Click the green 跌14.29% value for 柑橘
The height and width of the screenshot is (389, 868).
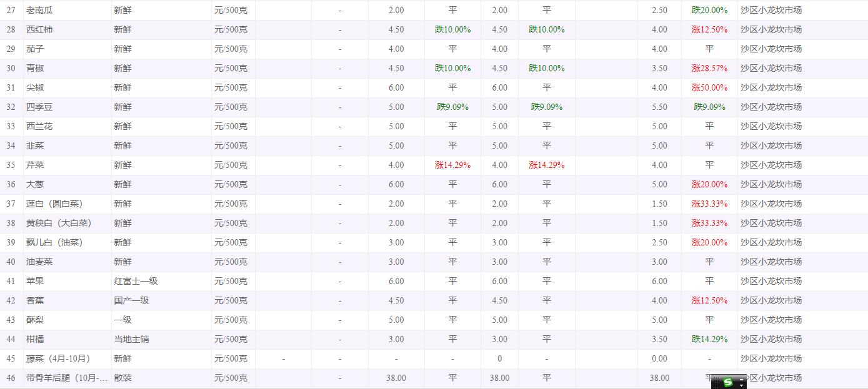[709, 339]
